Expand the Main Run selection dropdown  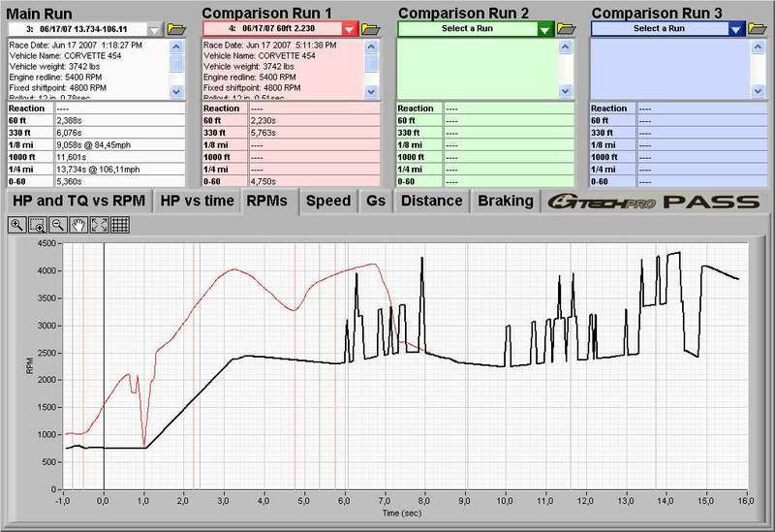click(157, 29)
